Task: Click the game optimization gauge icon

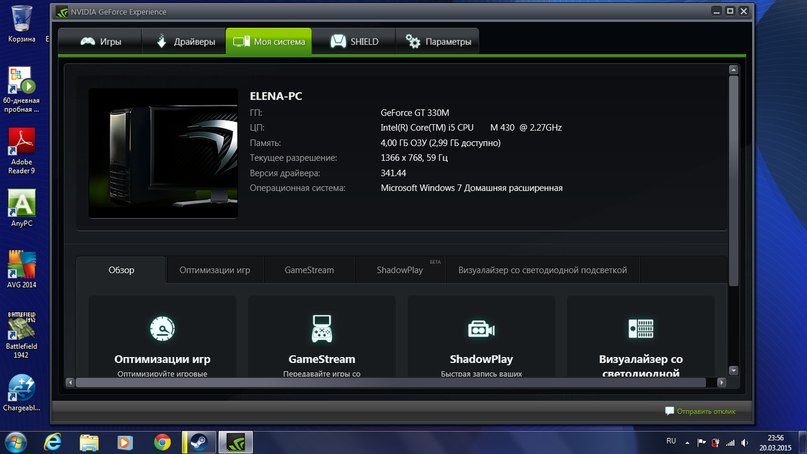Action: [x=162, y=328]
